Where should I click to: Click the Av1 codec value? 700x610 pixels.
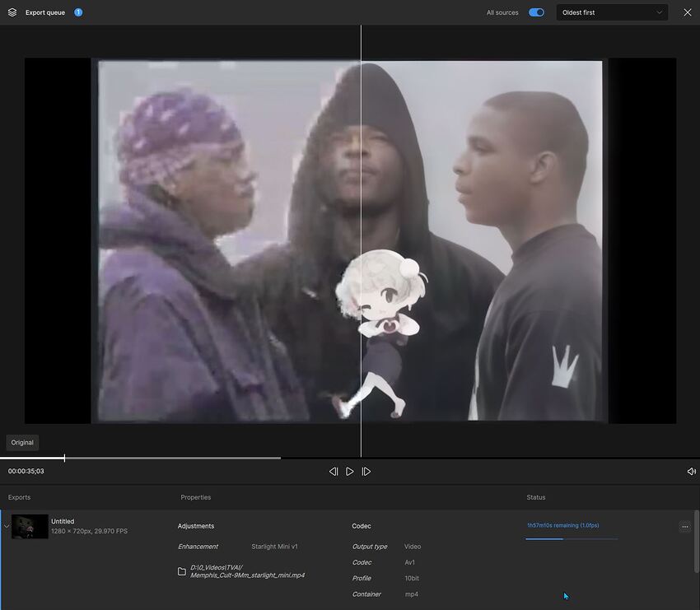(x=409, y=562)
